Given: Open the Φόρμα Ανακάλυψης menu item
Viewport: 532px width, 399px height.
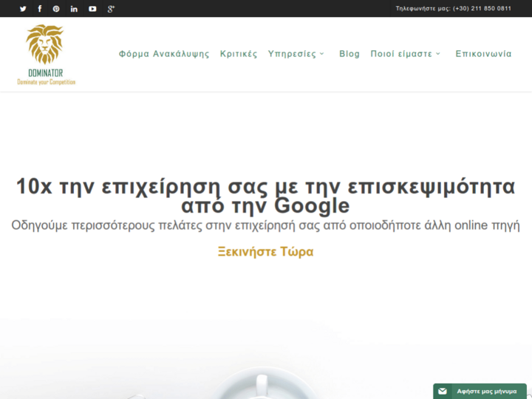Looking at the screenshot, I should tap(164, 54).
